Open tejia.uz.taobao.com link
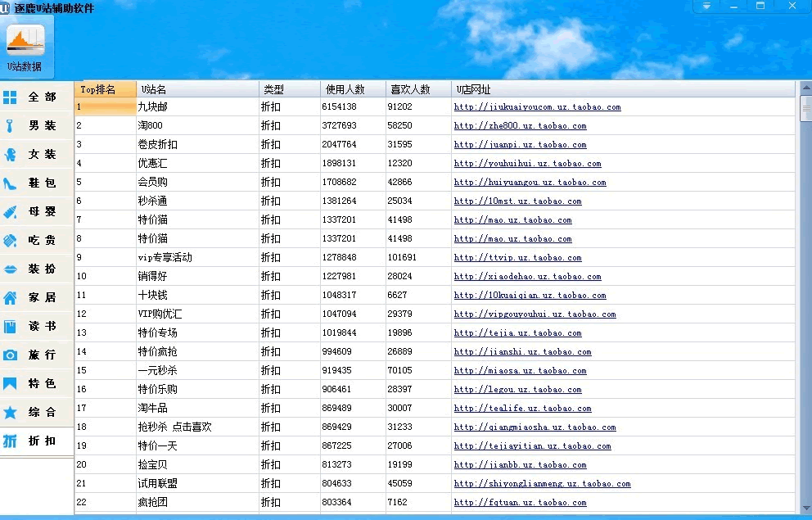812x520 pixels. pyautogui.click(x=518, y=333)
